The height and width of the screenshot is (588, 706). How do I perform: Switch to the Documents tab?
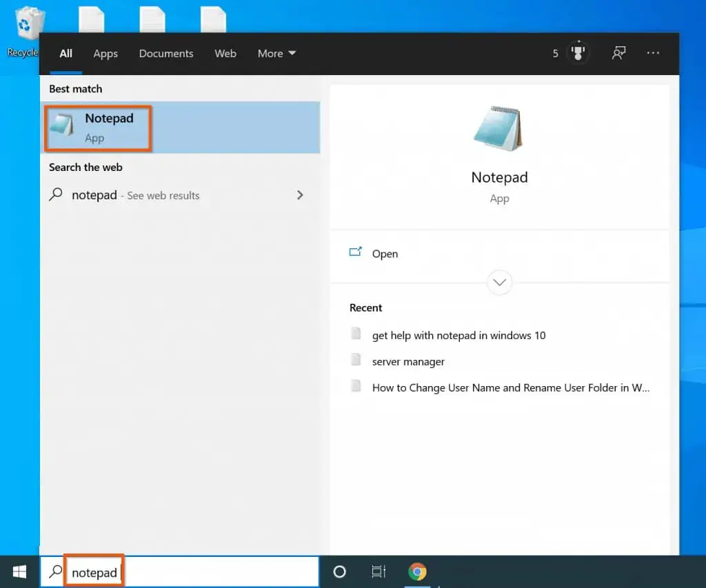tap(166, 54)
